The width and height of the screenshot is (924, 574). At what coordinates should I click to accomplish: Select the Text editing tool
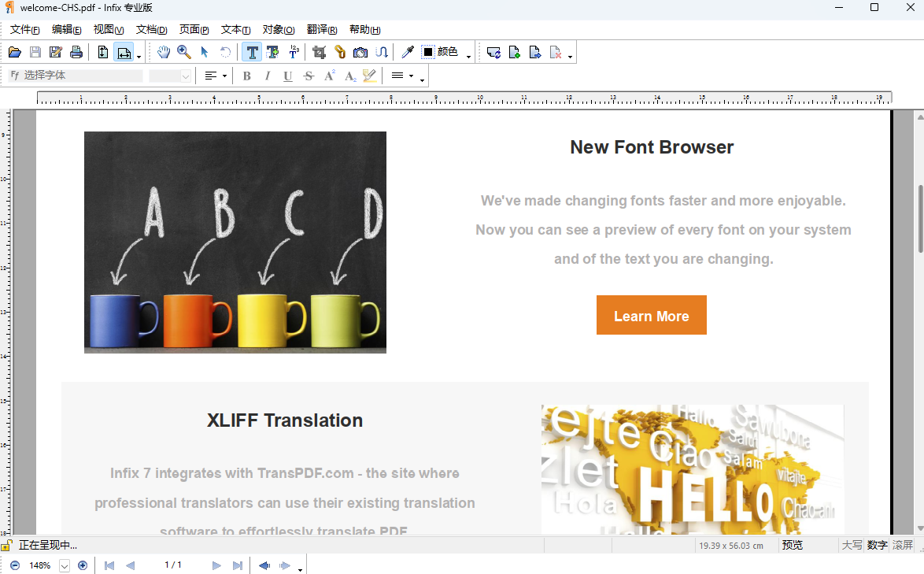[252, 52]
